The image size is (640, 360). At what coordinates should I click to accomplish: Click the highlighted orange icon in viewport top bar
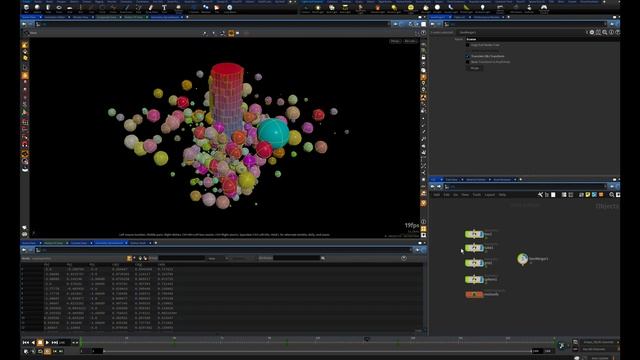231,33
